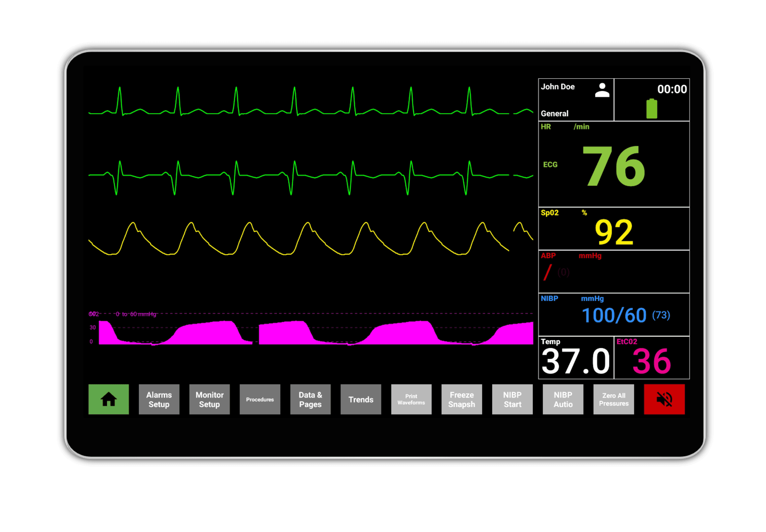Open the Alarms Setup panel
Image resolution: width=766 pixels, height=532 pixels.
pos(159,399)
